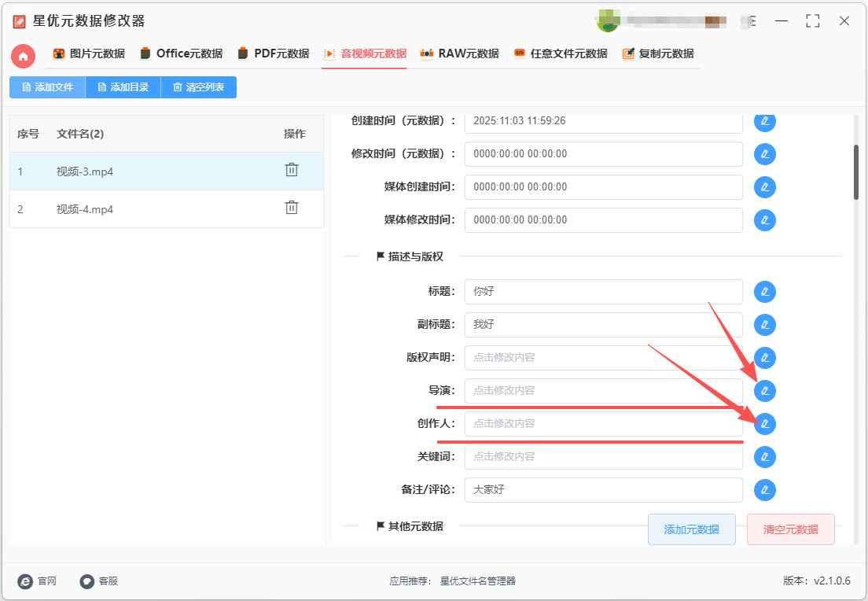
Task: Open the 图片元数据 tab
Action: [x=89, y=53]
